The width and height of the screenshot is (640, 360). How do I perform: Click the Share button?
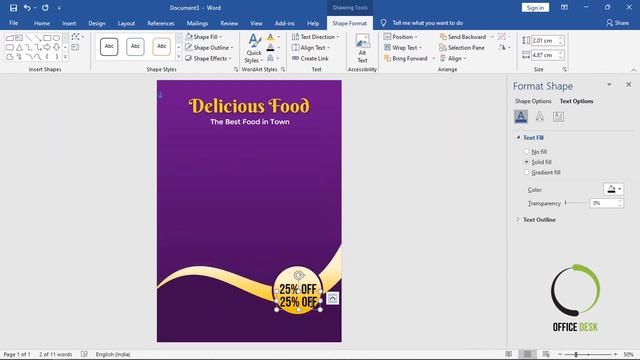tap(617, 23)
